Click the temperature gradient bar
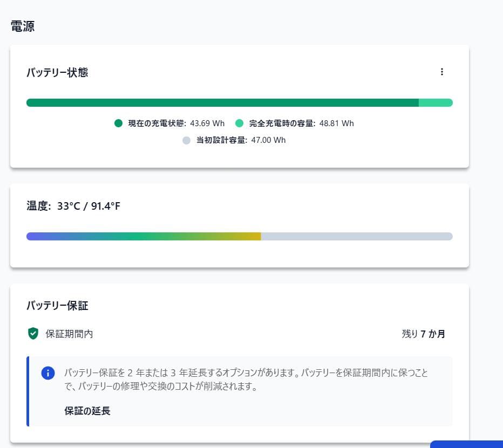The height and width of the screenshot is (448, 503). point(239,236)
